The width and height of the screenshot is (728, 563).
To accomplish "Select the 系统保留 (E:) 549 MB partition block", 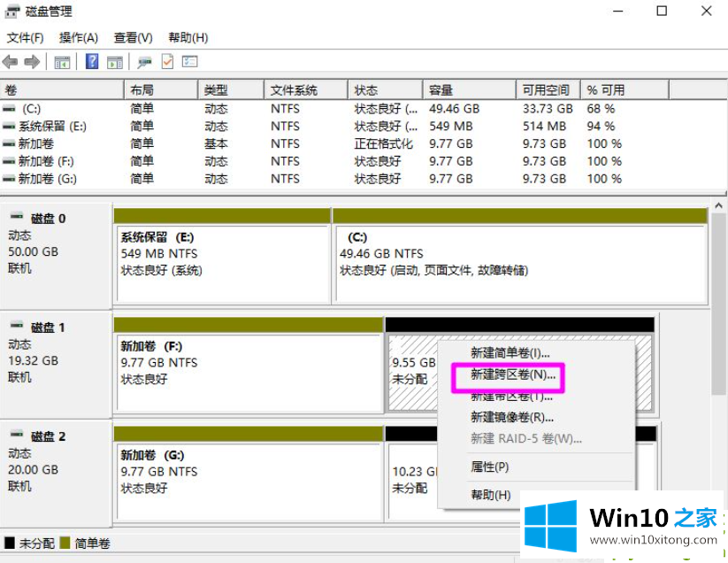I will coord(222,256).
